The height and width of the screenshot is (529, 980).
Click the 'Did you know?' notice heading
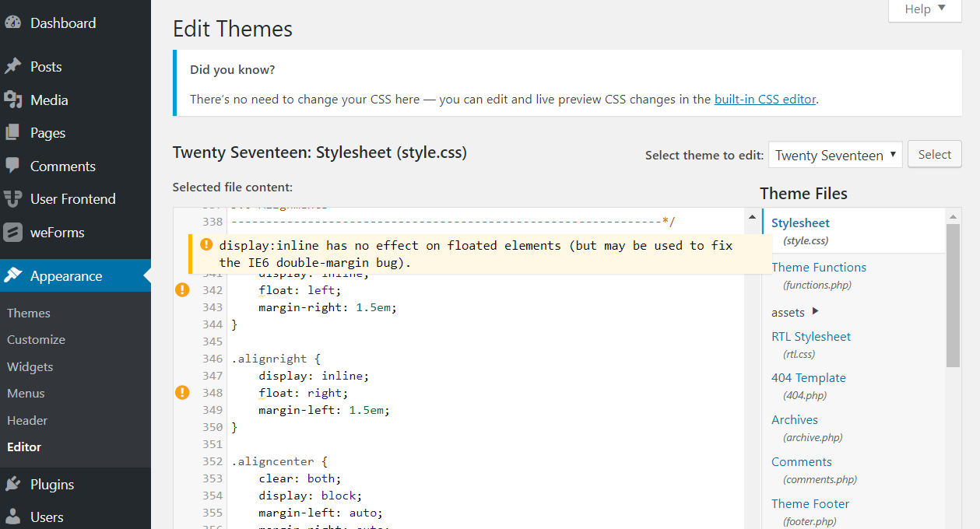(232, 70)
